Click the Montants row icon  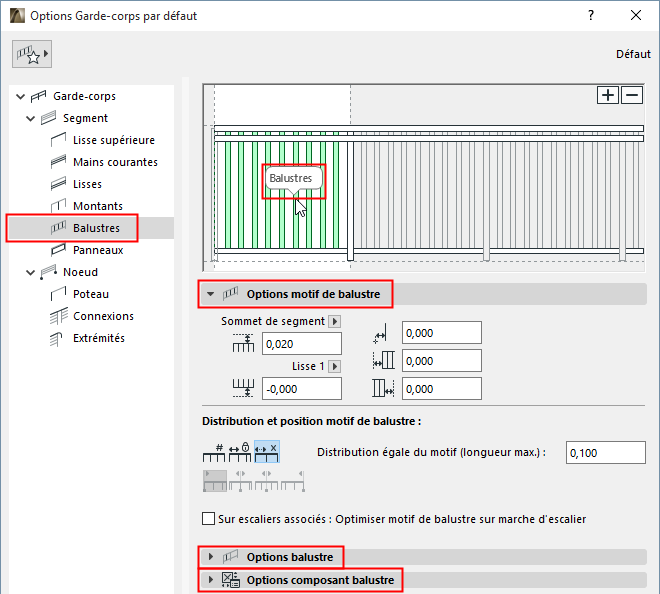pyautogui.click(x=58, y=205)
